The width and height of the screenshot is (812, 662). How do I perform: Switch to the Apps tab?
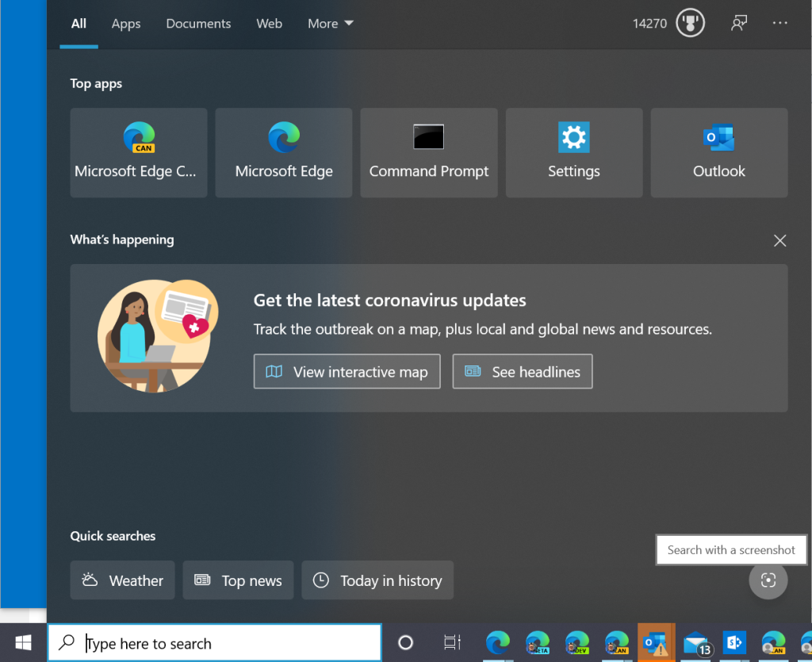(125, 24)
